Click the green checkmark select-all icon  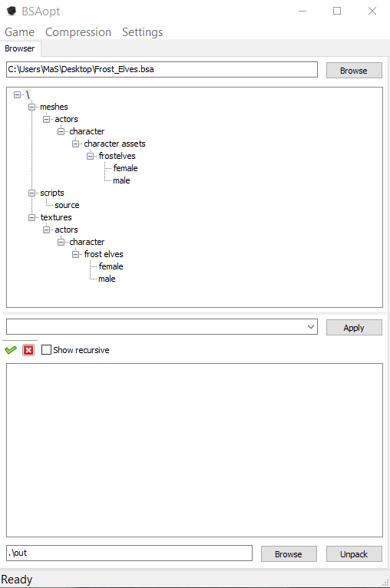point(11,350)
